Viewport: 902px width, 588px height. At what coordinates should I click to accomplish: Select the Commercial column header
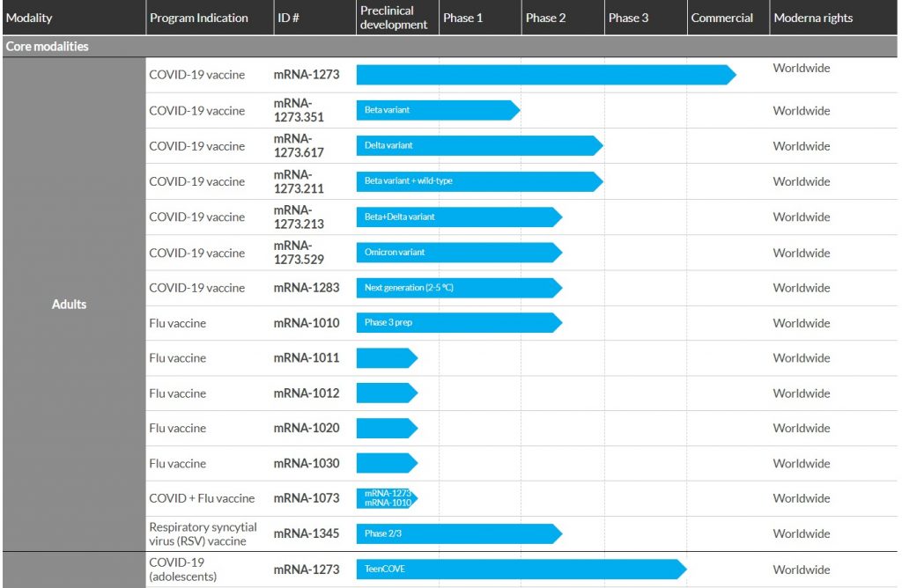[x=728, y=18]
